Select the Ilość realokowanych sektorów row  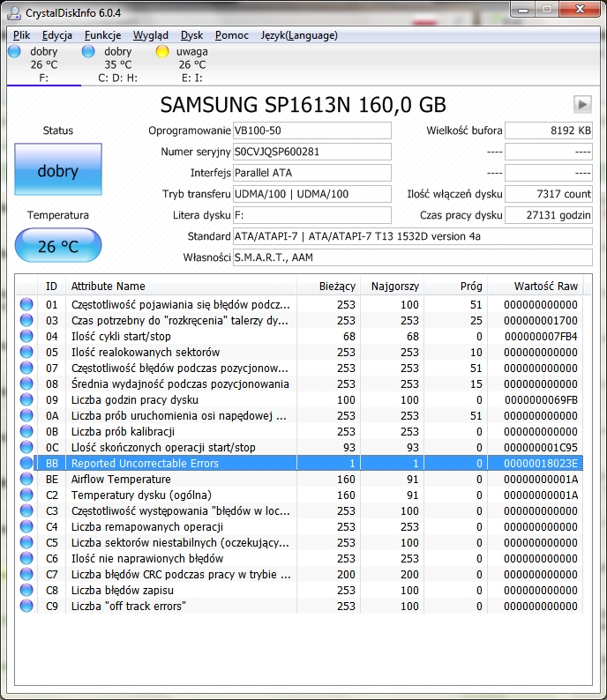tap(299, 352)
